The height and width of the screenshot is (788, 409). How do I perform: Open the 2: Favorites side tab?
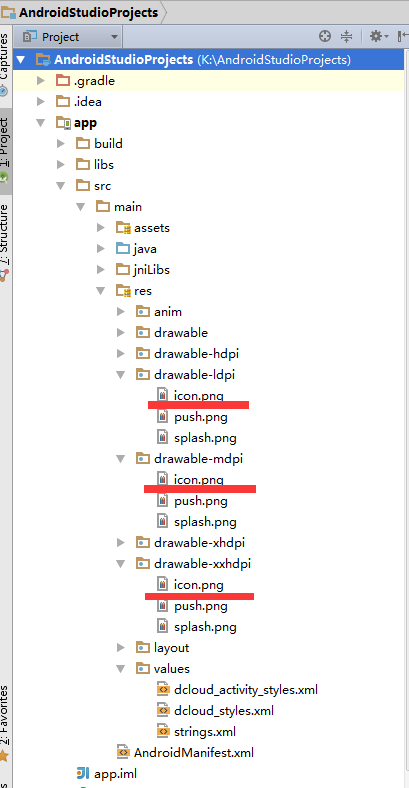point(4,724)
